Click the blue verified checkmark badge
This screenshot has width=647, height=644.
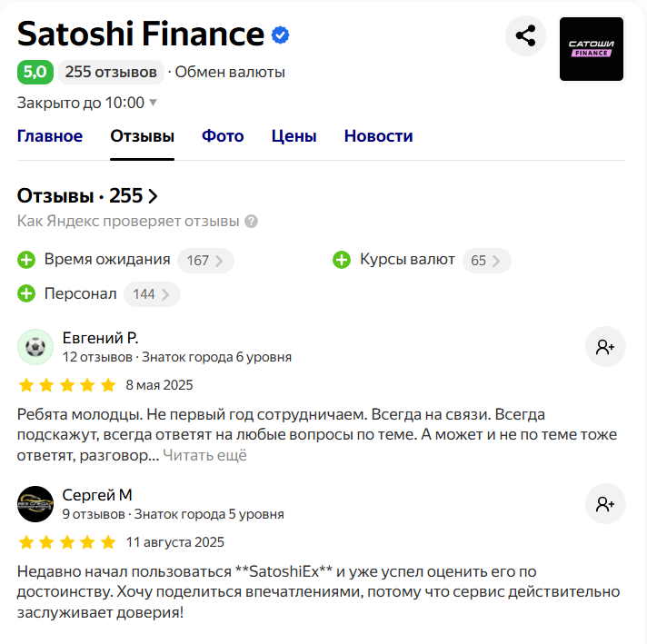pyautogui.click(x=280, y=35)
